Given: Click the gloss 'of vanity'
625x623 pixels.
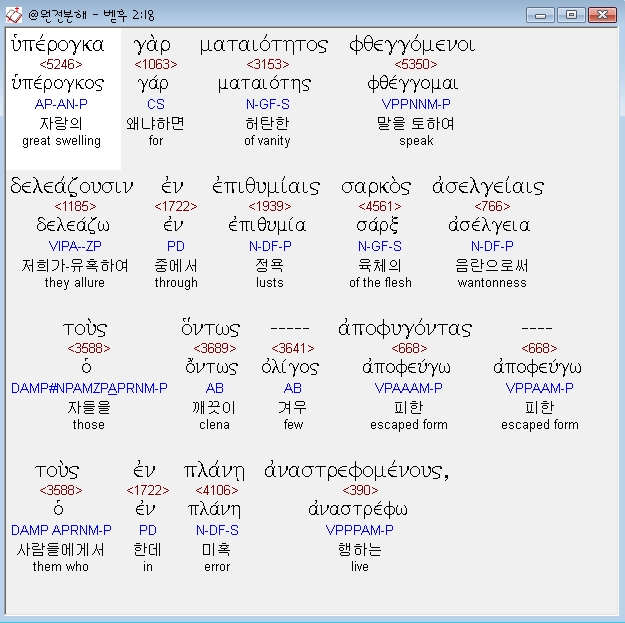Looking at the screenshot, I should (x=267, y=141).
